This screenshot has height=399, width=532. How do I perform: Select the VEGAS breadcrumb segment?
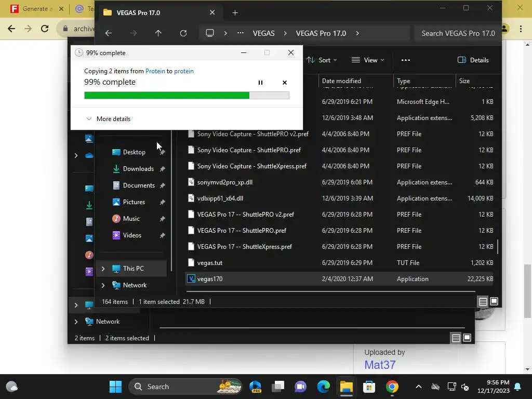pos(263,33)
